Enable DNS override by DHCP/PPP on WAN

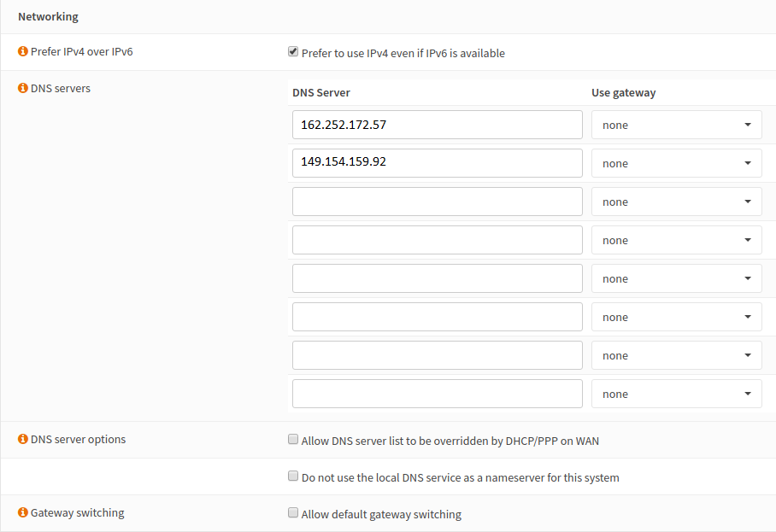click(x=293, y=441)
